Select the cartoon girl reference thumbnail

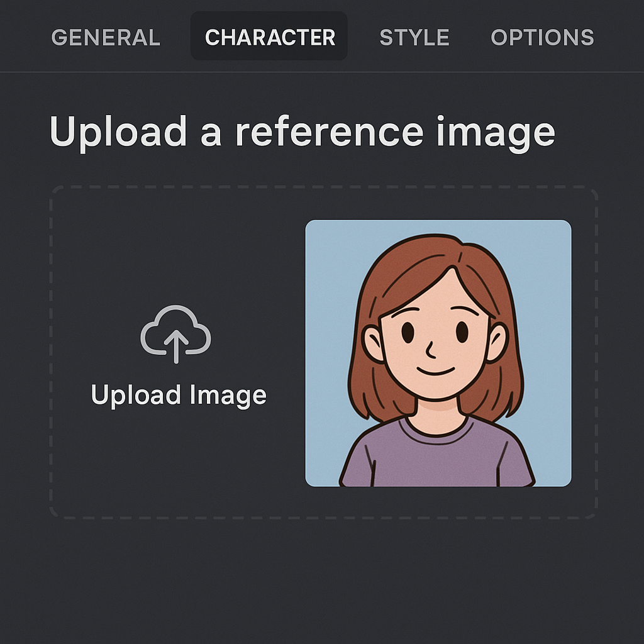click(x=438, y=353)
